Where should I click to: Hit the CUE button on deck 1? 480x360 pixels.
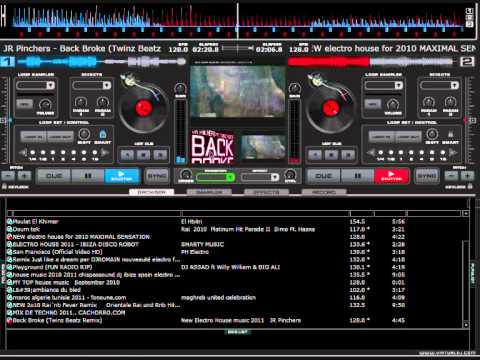tap(54, 176)
